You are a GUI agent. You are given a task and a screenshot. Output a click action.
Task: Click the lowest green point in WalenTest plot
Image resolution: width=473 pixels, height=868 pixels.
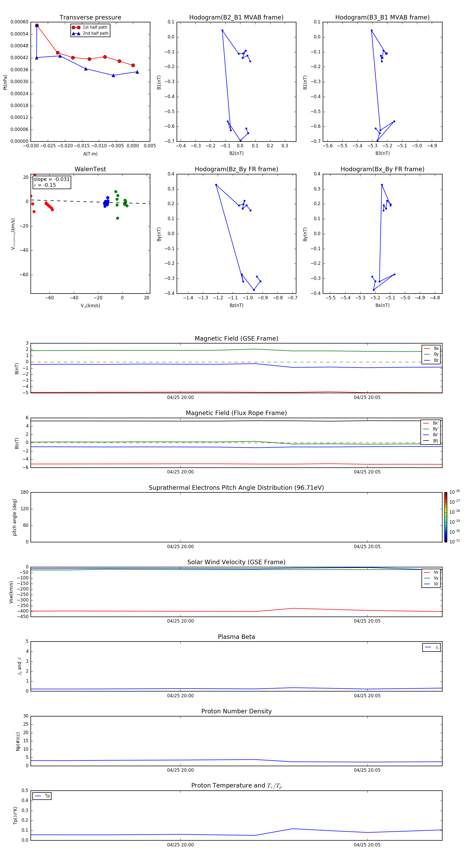click(117, 218)
